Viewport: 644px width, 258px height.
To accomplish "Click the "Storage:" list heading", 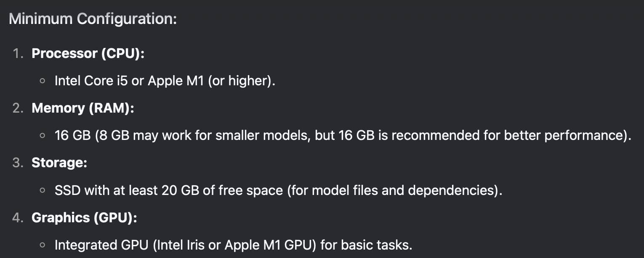I will pos(59,163).
